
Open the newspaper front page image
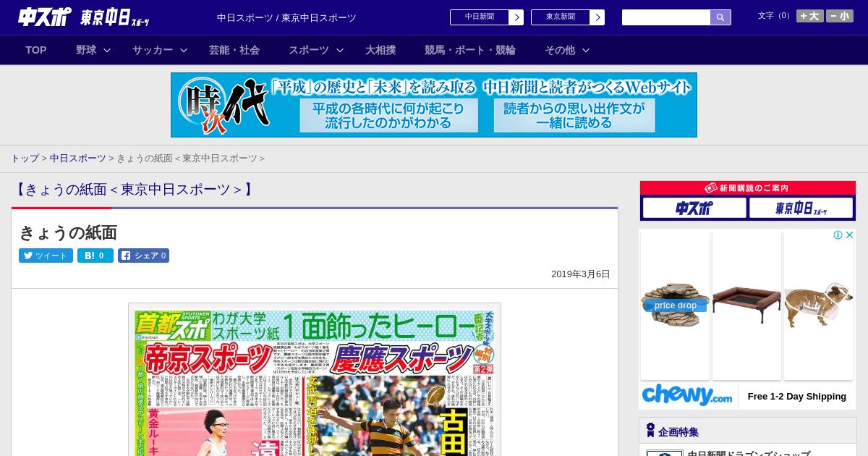pos(315,380)
